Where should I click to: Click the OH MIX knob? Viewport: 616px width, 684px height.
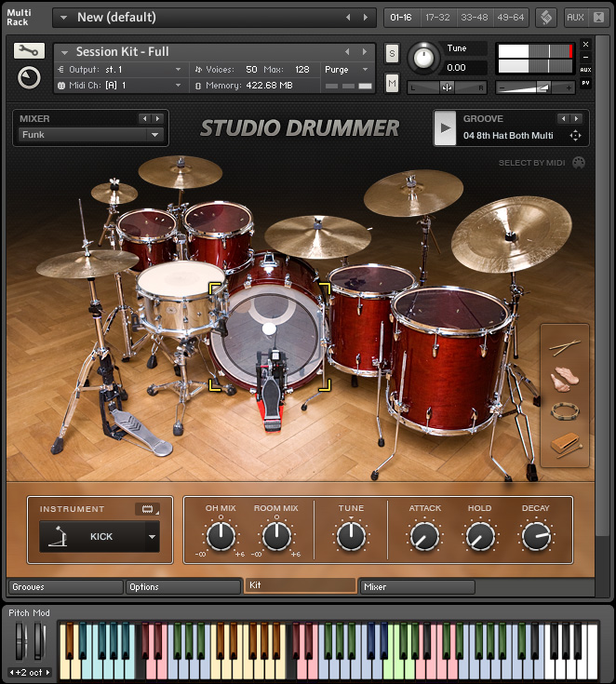(221, 536)
